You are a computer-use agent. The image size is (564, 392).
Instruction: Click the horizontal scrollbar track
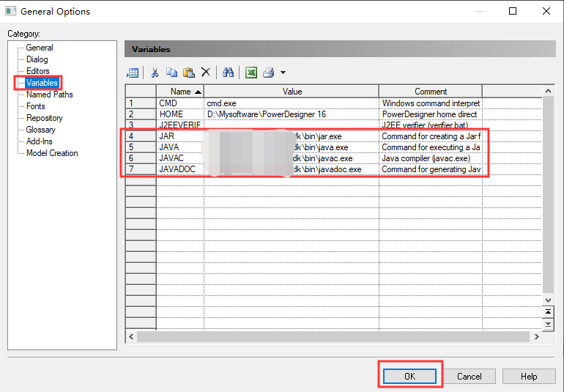[x=333, y=336]
